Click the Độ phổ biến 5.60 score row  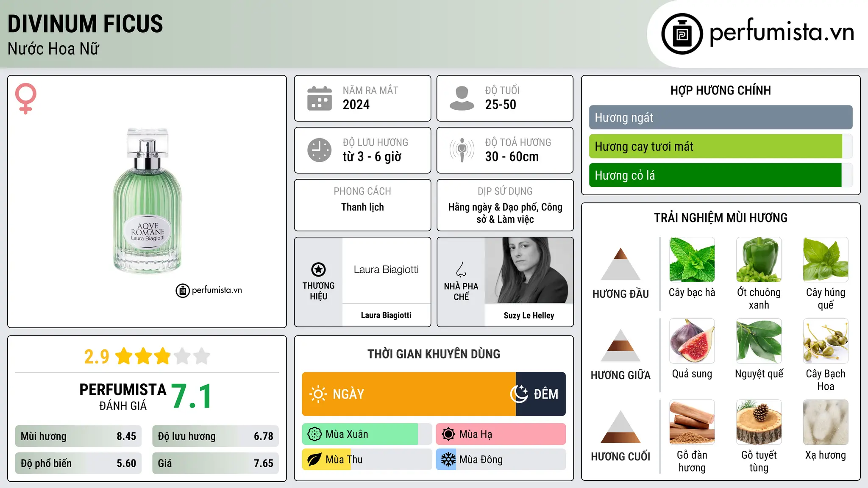click(x=78, y=463)
